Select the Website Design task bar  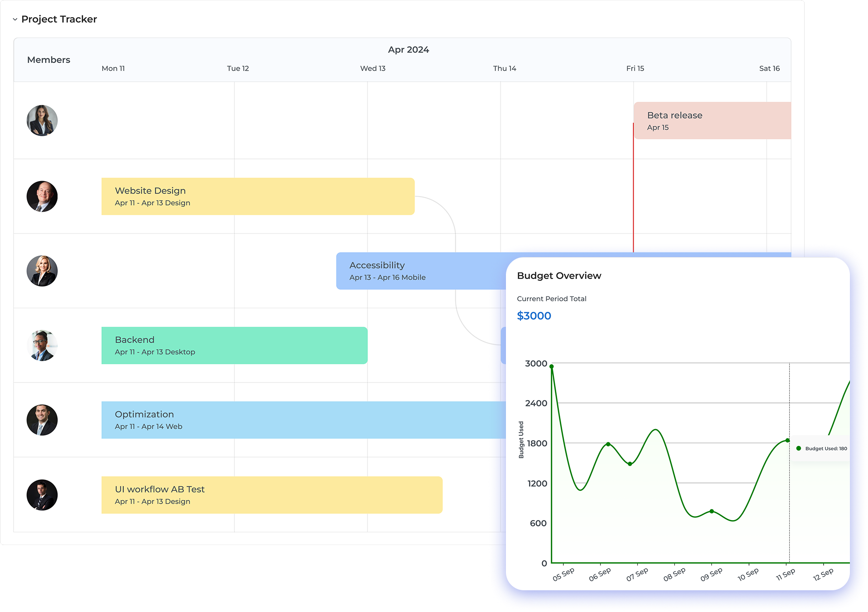[x=258, y=196]
